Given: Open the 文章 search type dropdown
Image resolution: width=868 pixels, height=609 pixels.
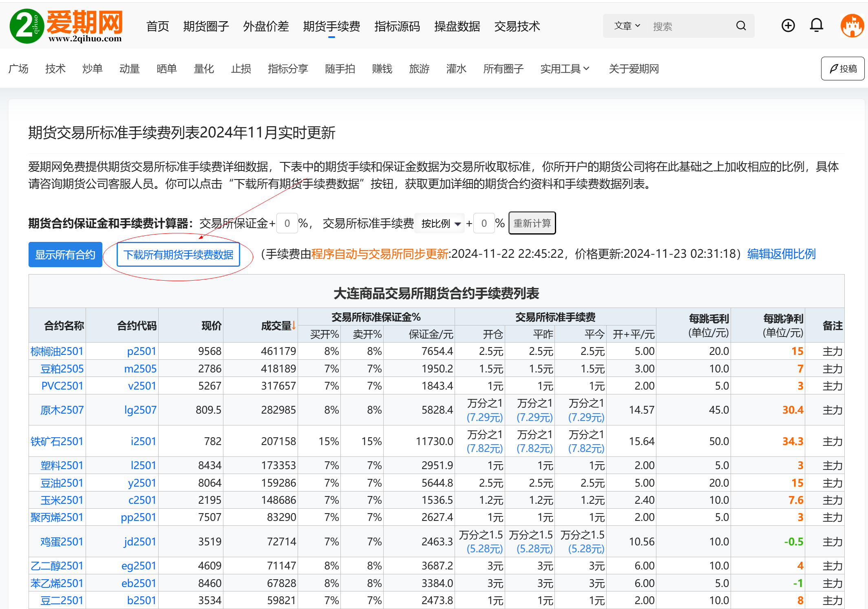Looking at the screenshot, I should pyautogui.click(x=627, y=26).
